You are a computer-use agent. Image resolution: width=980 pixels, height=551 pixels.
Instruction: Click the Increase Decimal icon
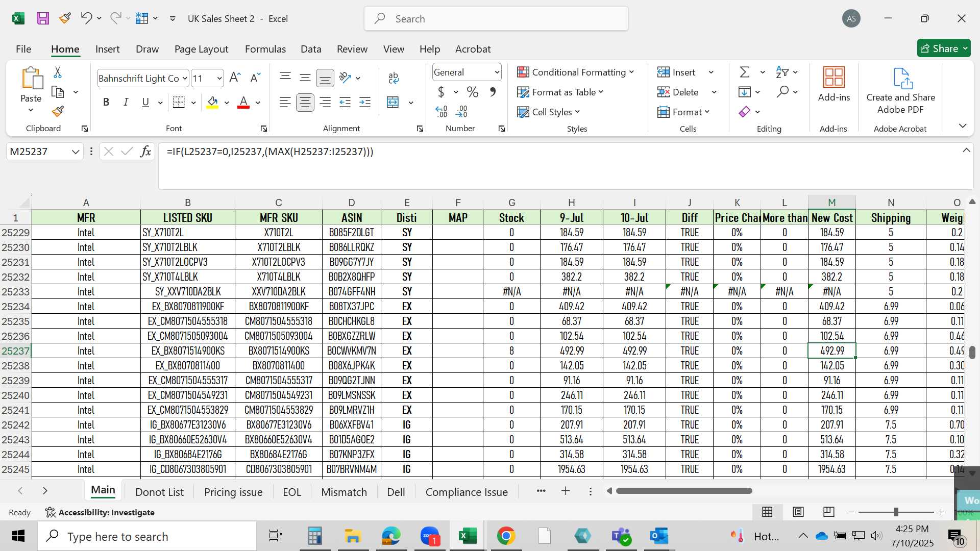pyautogui.click(x=442, y=111)
